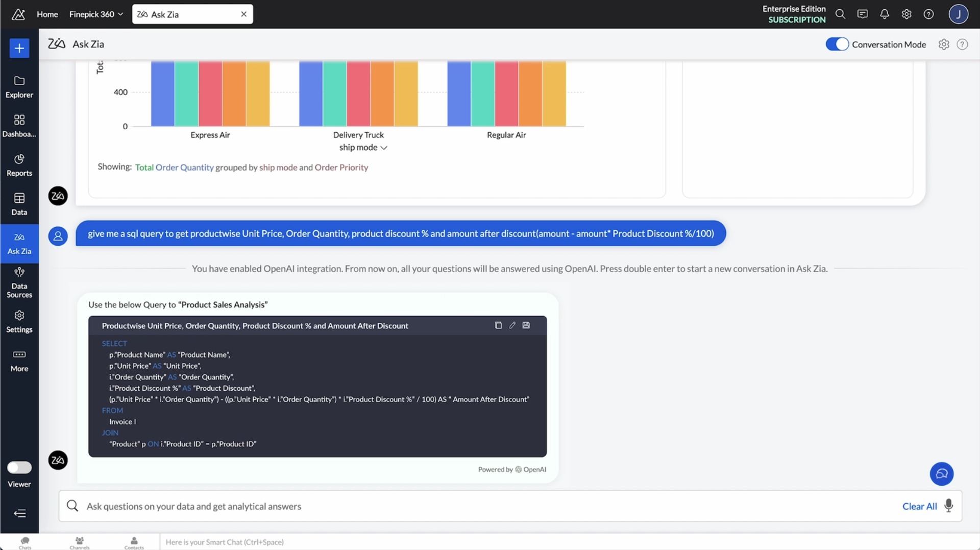
Task: Expand the ship mode axis dropdown
Action: (363, 148)
